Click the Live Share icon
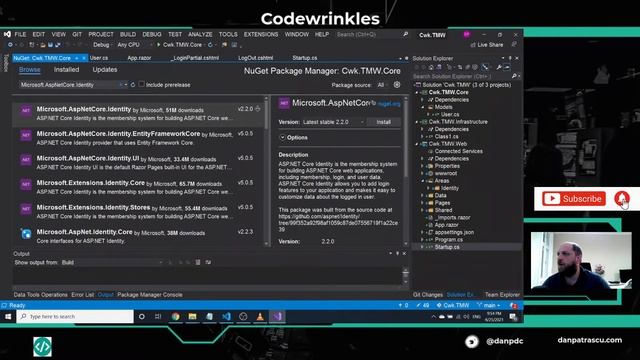The height and width of the screenshot is (360, 640). (473, 45)
